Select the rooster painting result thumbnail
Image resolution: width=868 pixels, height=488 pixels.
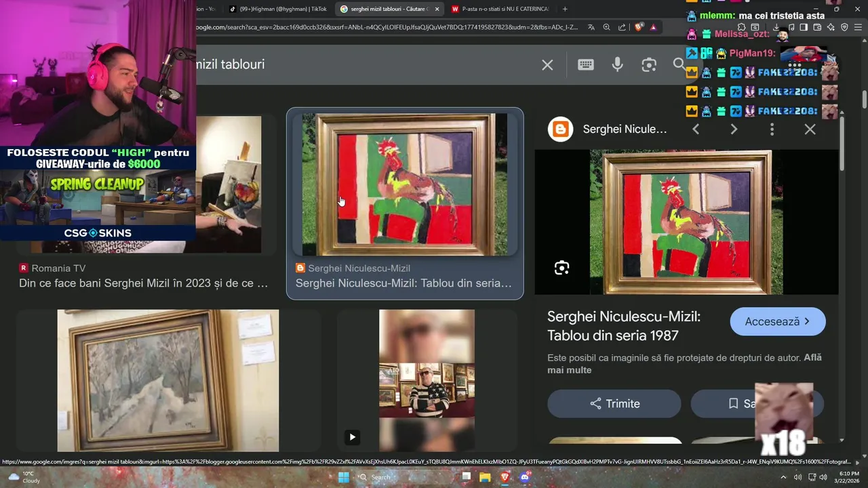point(405,184)
